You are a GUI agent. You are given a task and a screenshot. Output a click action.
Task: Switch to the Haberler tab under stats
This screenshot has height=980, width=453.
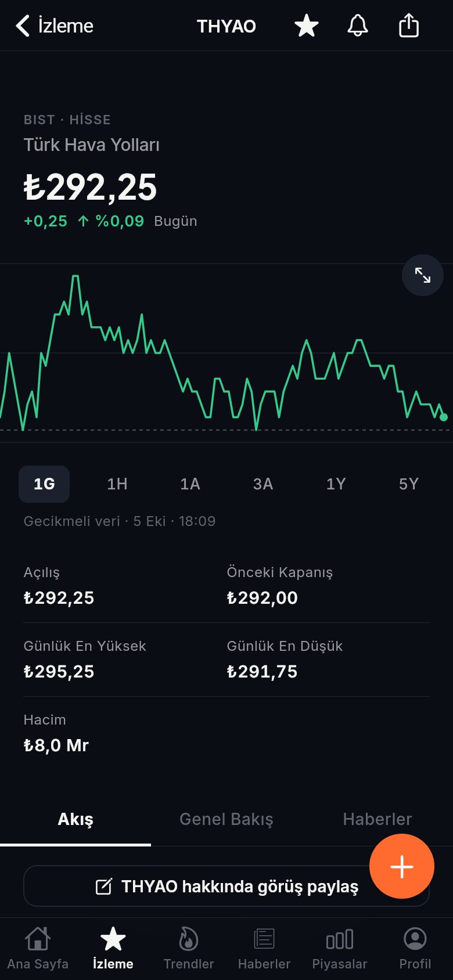point(378,819)
